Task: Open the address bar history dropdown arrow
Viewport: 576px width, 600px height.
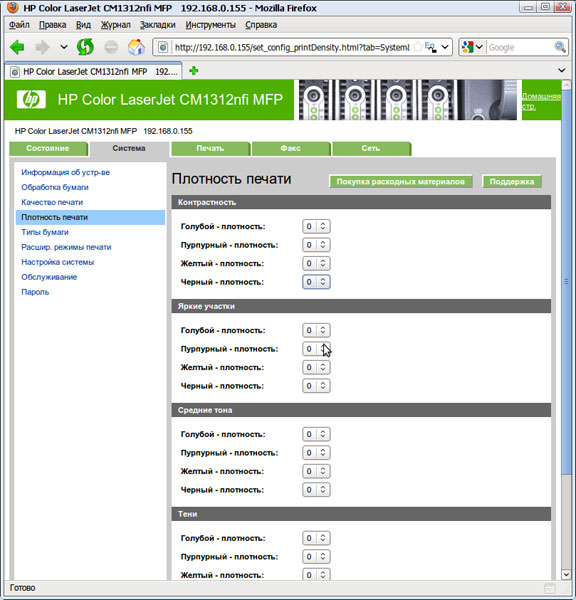Action: 445,47
